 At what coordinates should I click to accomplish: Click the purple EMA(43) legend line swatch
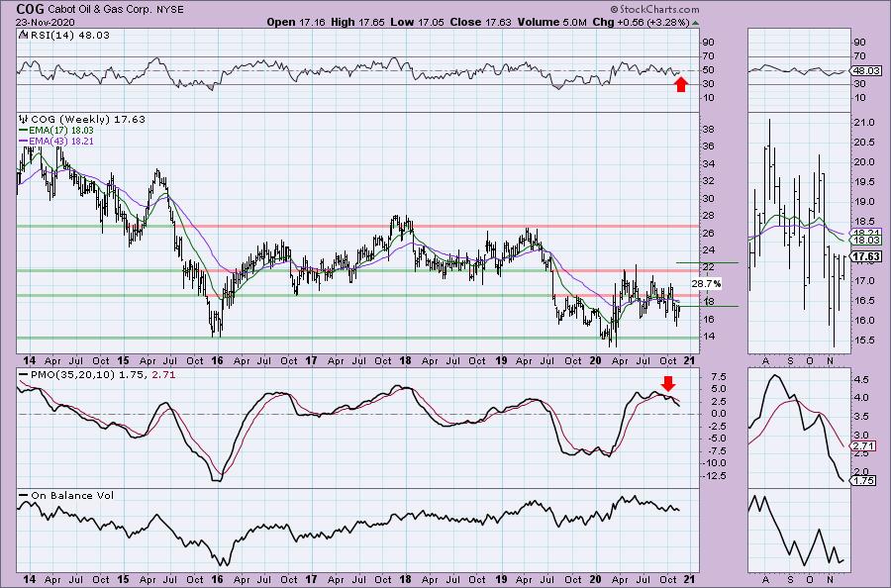pos(24,141)
